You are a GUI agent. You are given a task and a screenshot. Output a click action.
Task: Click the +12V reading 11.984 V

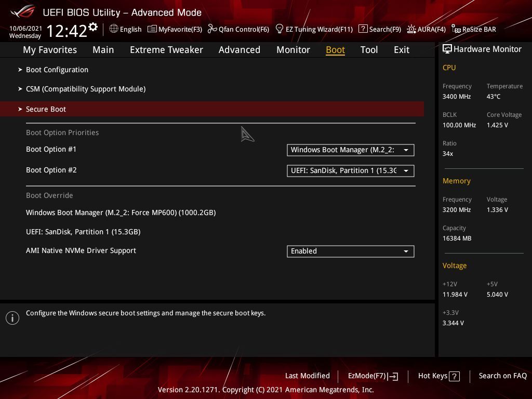point(455,295)
